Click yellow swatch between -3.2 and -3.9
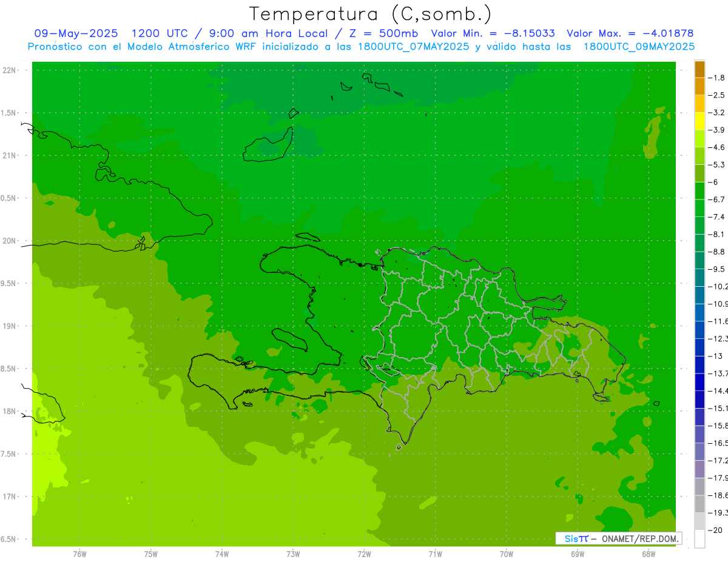 (699, 121)
